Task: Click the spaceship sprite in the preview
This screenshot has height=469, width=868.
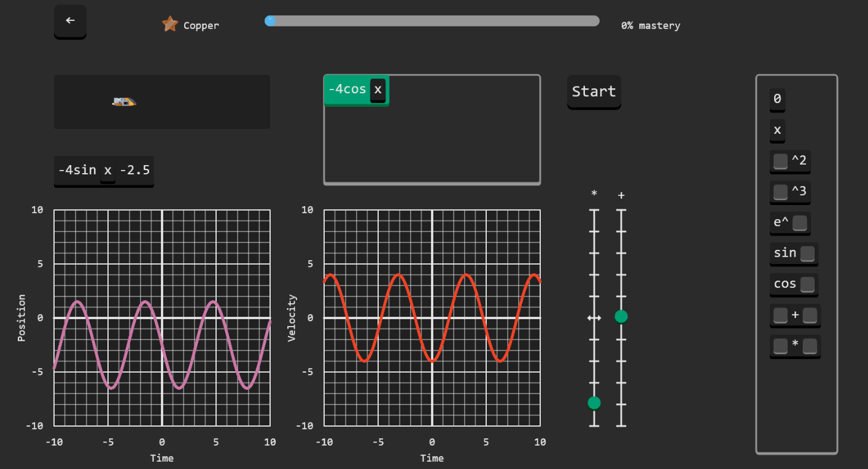Action: pos(124,101)
